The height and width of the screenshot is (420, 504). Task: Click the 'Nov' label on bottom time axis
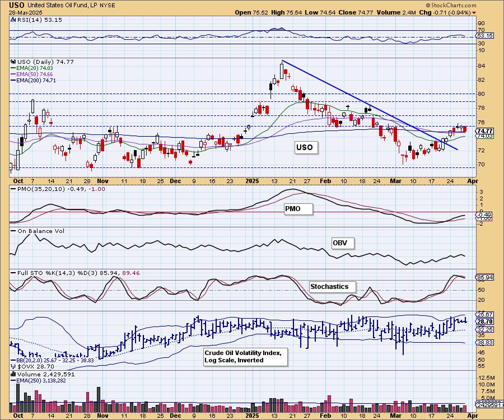pyautogui.click(x=102, y=416)
